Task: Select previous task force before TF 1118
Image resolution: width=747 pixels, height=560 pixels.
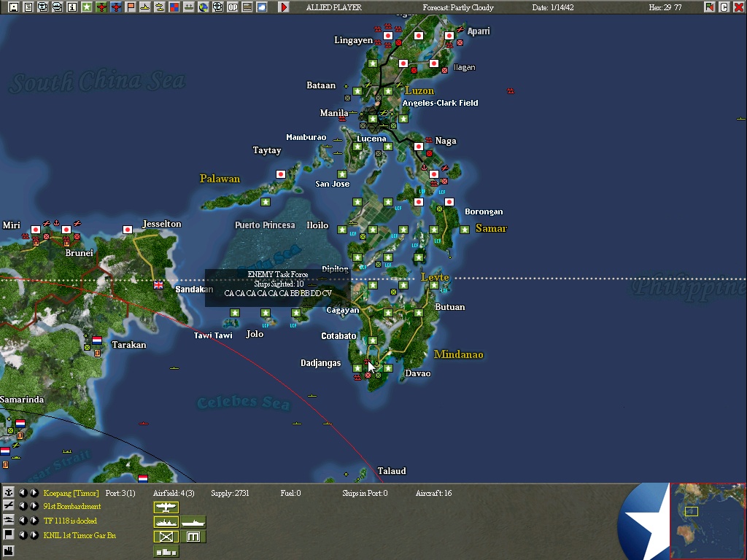Action: coord(23,521)
